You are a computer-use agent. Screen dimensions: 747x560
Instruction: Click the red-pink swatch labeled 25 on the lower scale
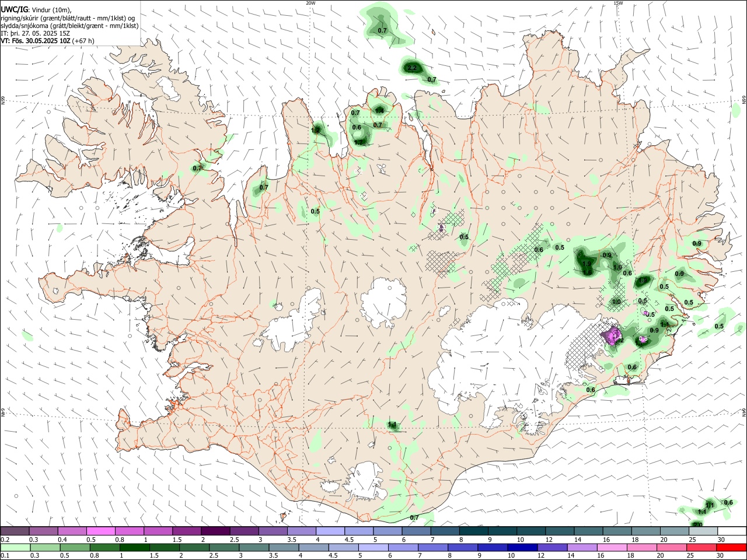[x=700, y=547]
